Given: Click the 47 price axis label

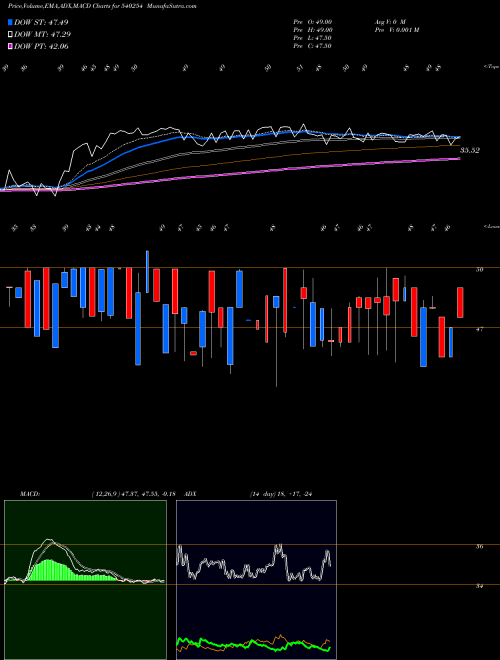Looking at the screenshot, I should [479, 330].
